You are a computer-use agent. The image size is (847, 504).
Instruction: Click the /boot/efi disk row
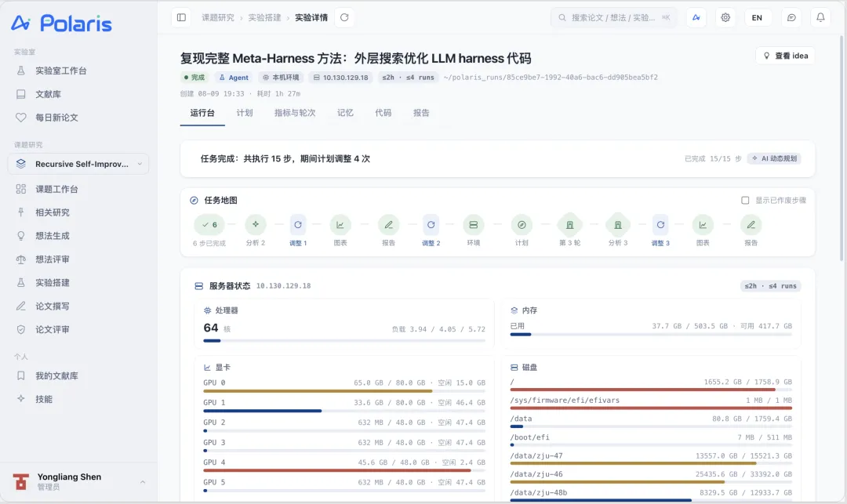[651, 441]
